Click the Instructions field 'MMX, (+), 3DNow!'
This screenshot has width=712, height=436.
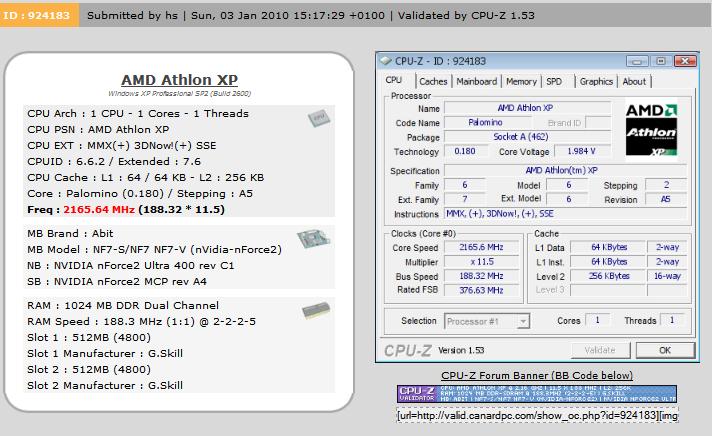tap(565, 214)
